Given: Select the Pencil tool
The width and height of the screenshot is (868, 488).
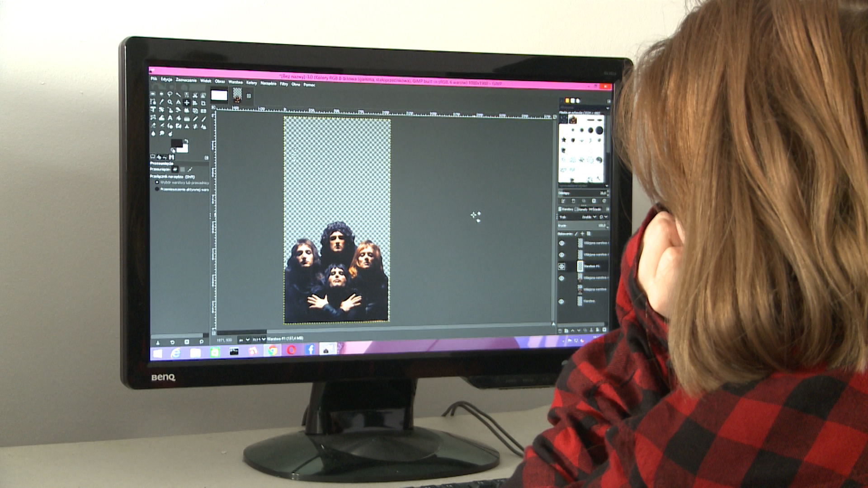Looking at the screenshot, I should point(195,118).
